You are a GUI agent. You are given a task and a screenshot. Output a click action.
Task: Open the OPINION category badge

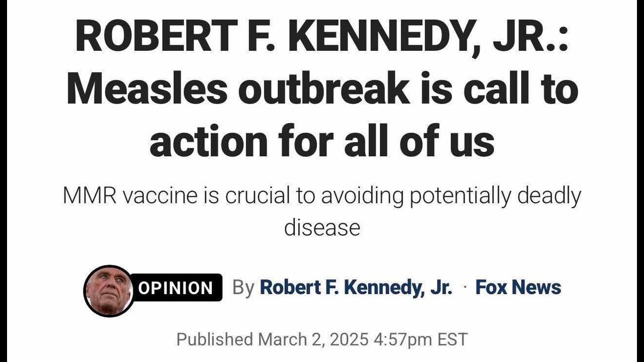tap(176, 288)
